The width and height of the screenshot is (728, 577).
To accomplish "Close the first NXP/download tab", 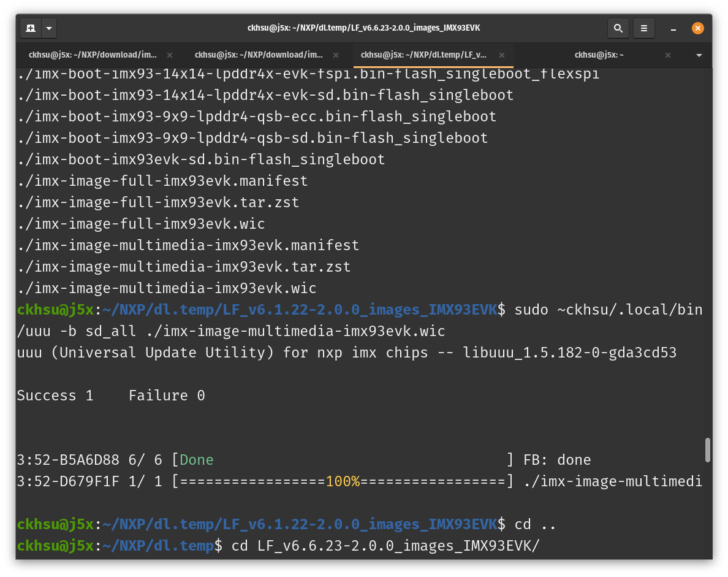I will [169, 55].
